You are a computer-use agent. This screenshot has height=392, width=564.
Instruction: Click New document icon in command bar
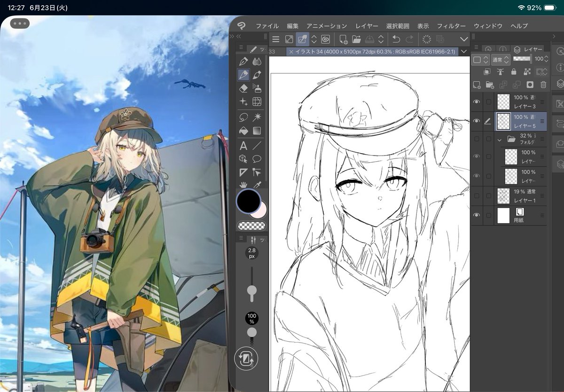(x=343, y=39)
